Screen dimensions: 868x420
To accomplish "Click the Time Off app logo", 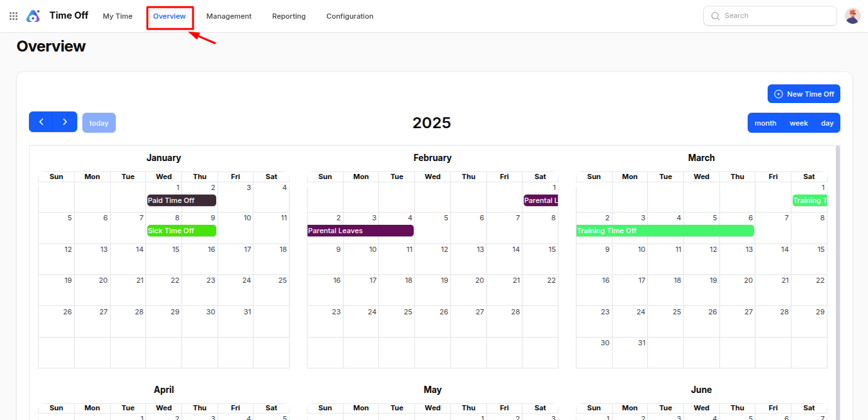I will click(33, 16).
